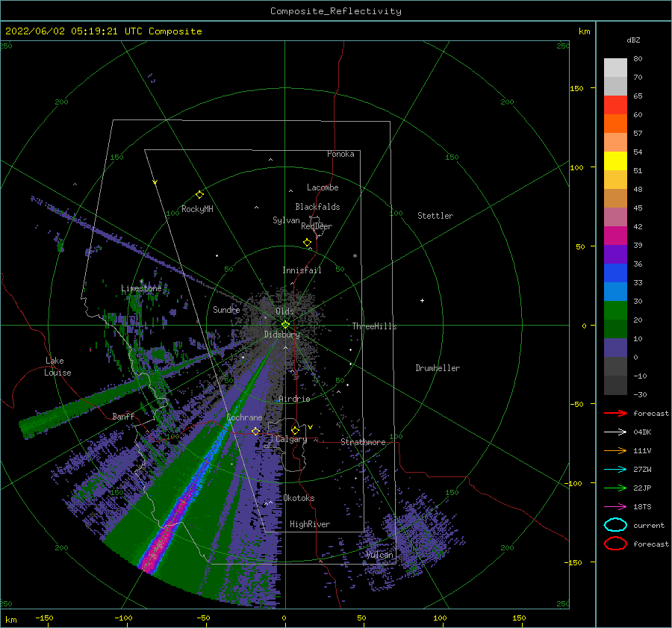Click the Calgary city label
The height and width of the screenshot is (628, 672).
(x=291, y=439)
